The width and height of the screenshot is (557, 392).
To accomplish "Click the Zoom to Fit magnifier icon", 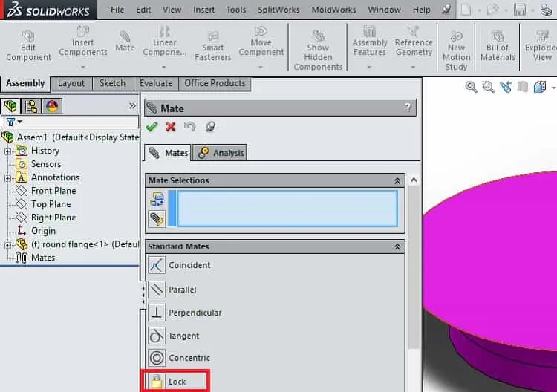I will point(471,87).
